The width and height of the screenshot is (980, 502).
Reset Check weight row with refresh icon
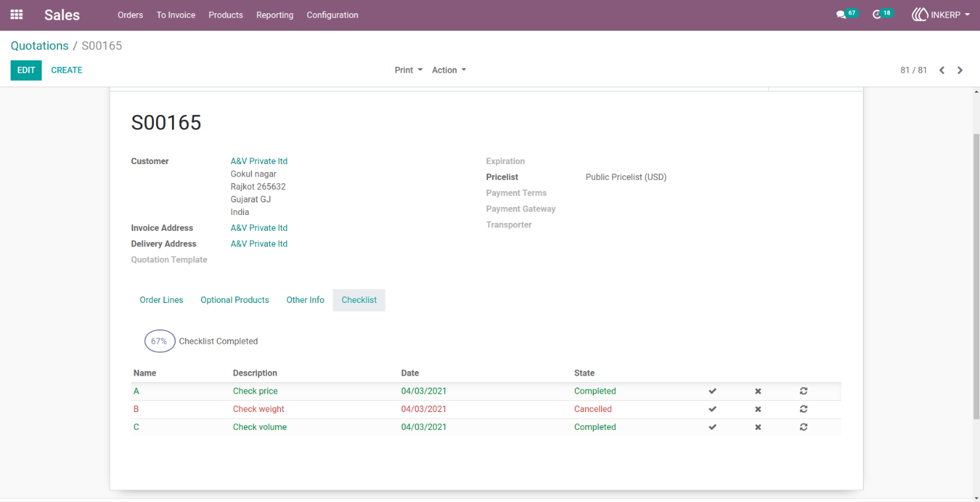click(x=803, y=409)
